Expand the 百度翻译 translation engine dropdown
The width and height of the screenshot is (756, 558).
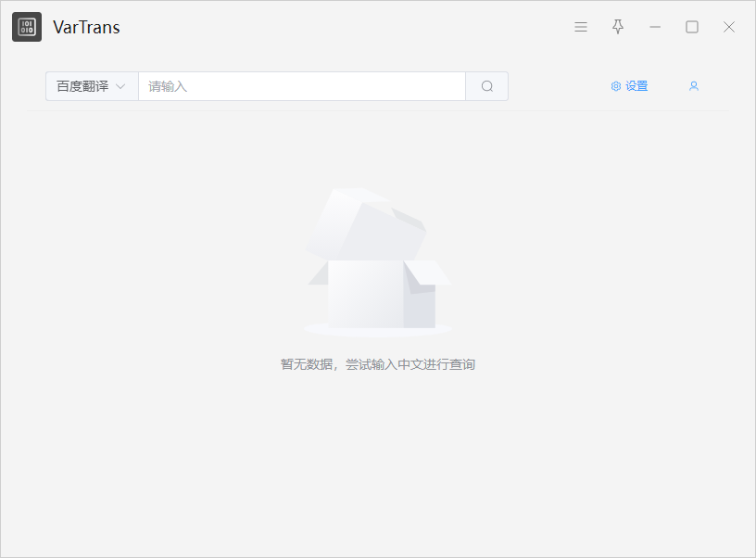92,86
